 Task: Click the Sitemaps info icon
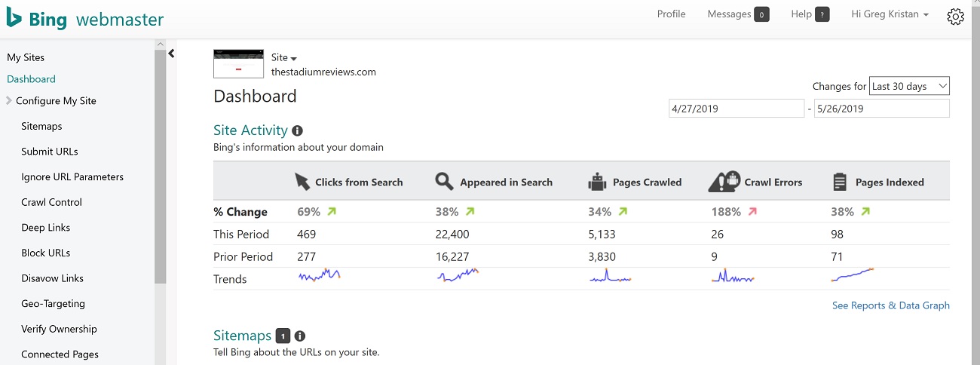300,336
